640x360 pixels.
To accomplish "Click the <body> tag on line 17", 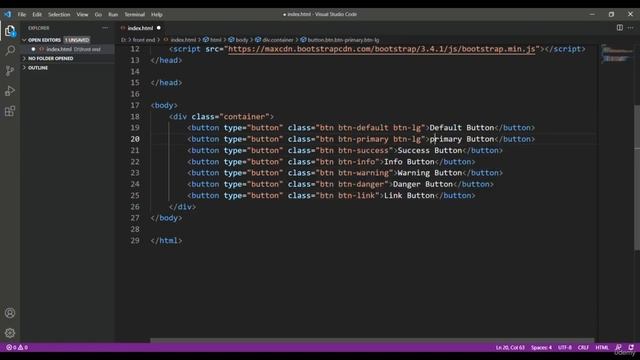I will pyautogui.click(x=164, y=105).
